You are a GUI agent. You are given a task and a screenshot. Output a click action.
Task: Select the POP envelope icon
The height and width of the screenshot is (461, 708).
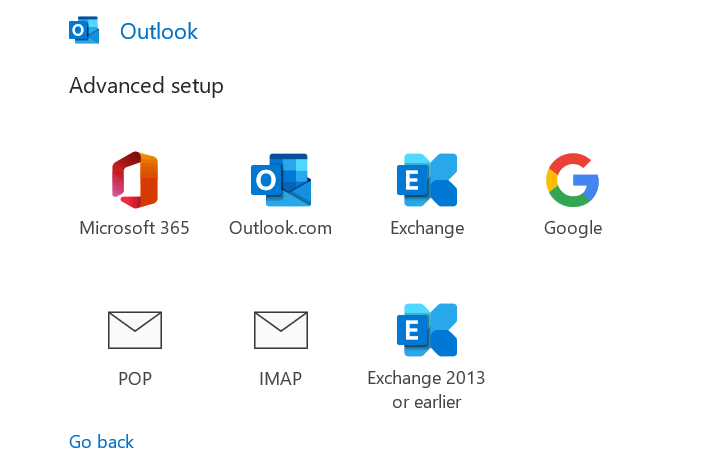134,329
